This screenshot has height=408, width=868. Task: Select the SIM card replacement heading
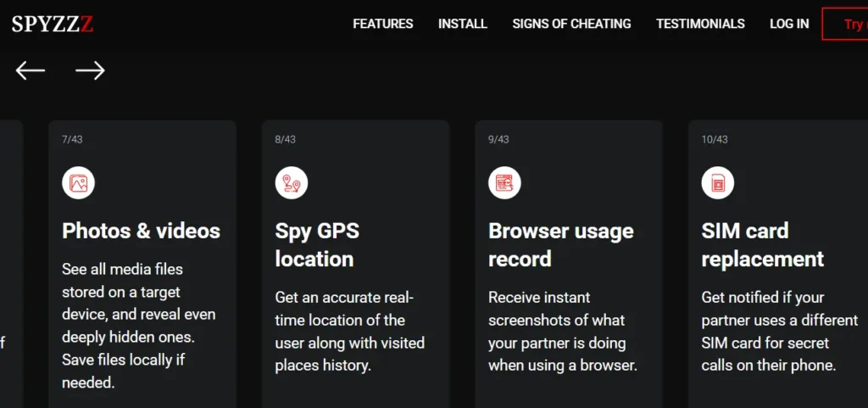[762, 244]
